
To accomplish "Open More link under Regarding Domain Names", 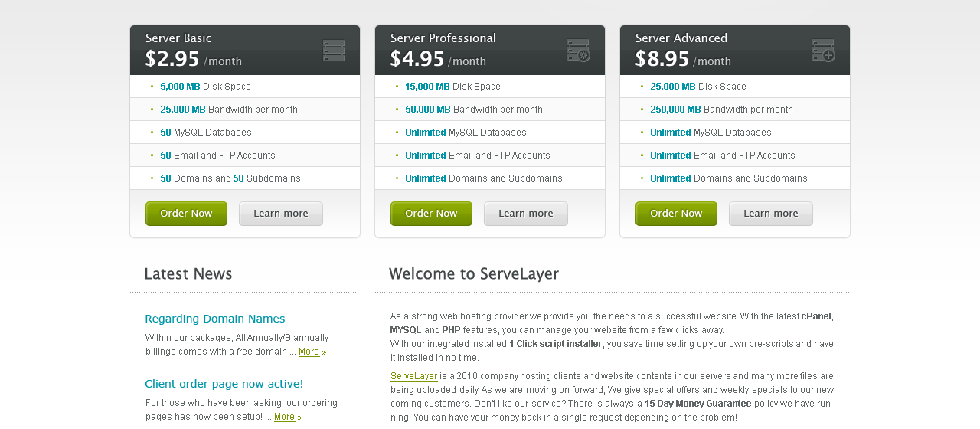I will [309, 352].
